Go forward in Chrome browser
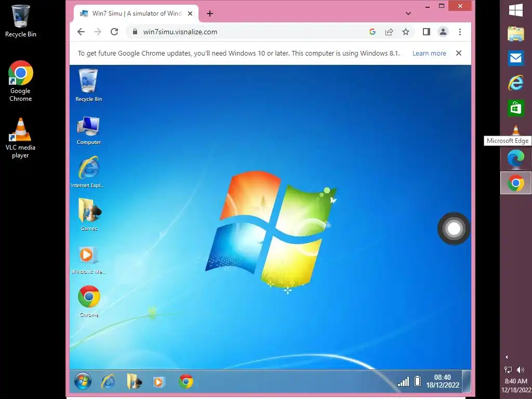The image size is (532, 399). point(98,32)
